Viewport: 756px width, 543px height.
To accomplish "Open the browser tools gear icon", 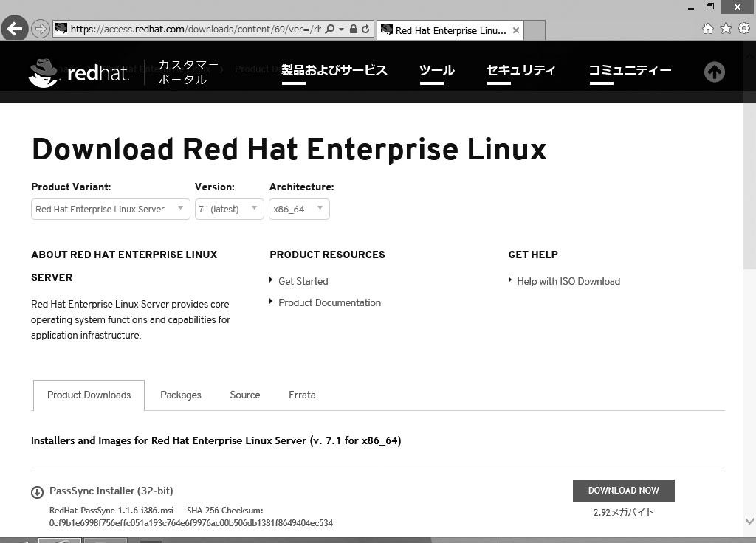I will tap(744, 29).
